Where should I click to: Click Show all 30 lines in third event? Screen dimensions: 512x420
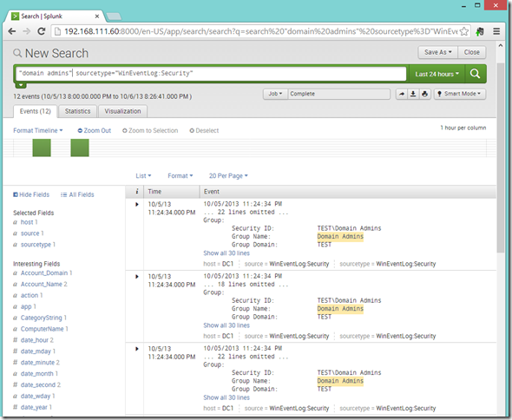226,397
